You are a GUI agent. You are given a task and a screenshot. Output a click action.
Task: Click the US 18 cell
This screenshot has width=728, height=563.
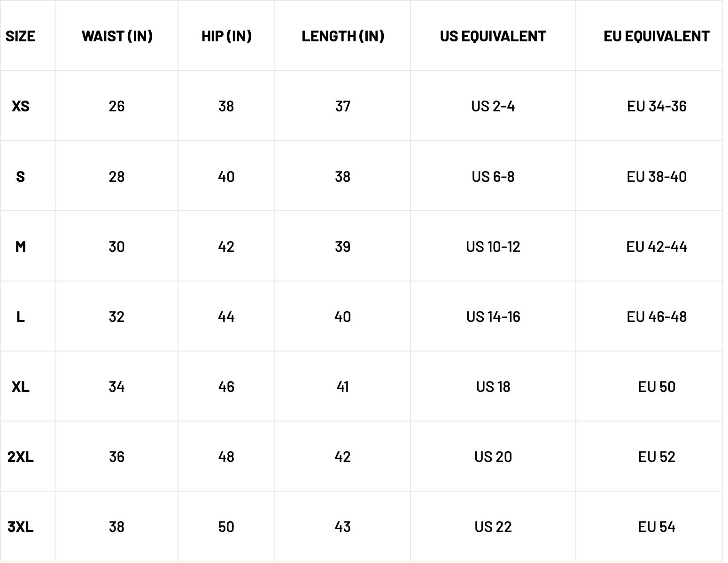493,387
